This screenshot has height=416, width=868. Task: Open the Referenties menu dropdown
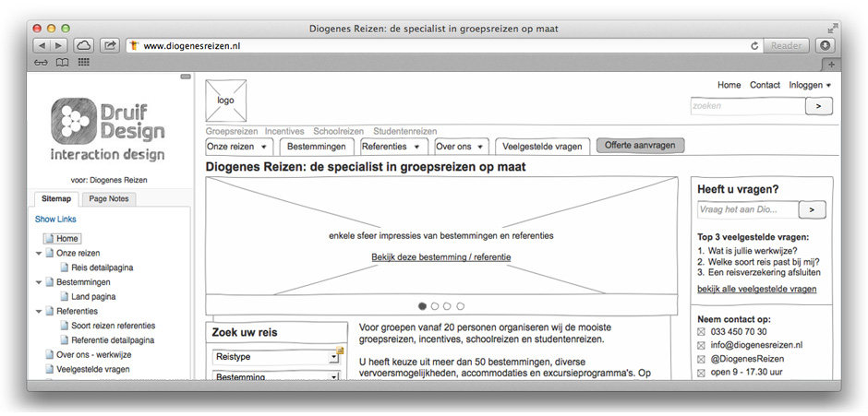[x=393, y=147]
